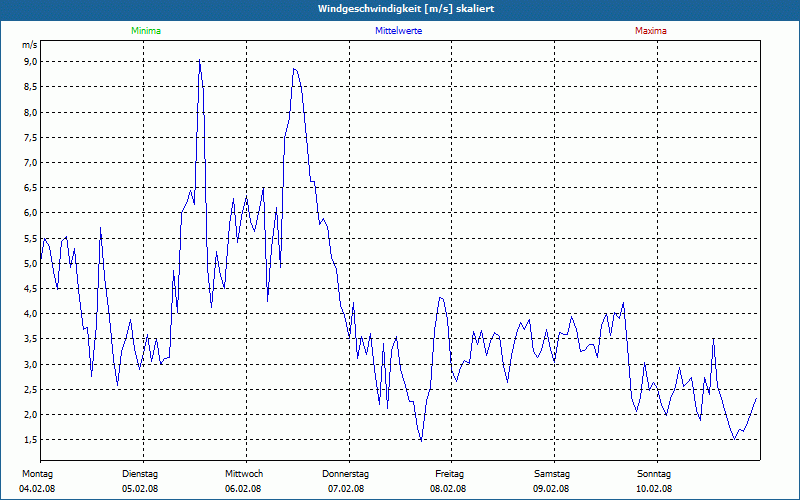Viewport: 800px width, 500px height.
Task: Click the 5,0 y-axis value label
Action: point(31,264)
